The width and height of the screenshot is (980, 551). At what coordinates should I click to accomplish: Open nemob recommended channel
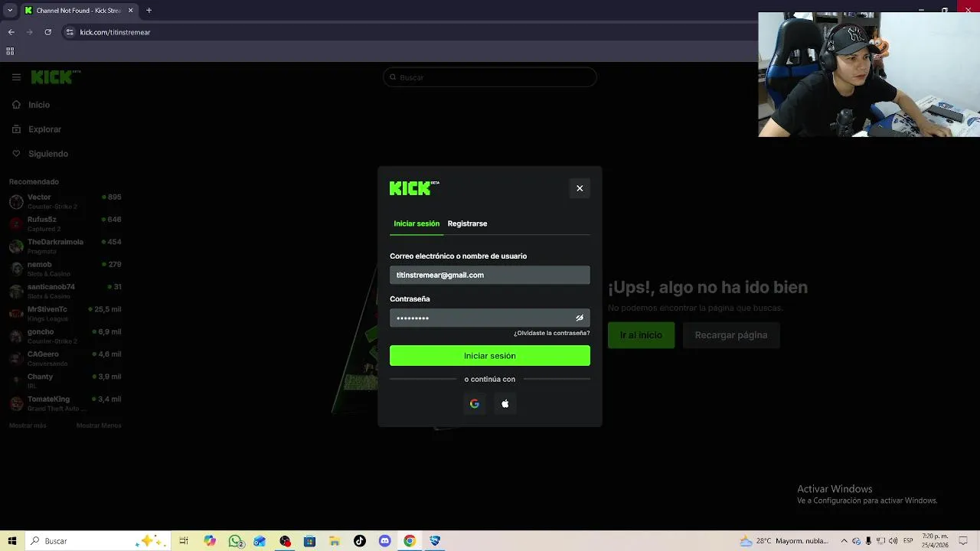(65, 269)
